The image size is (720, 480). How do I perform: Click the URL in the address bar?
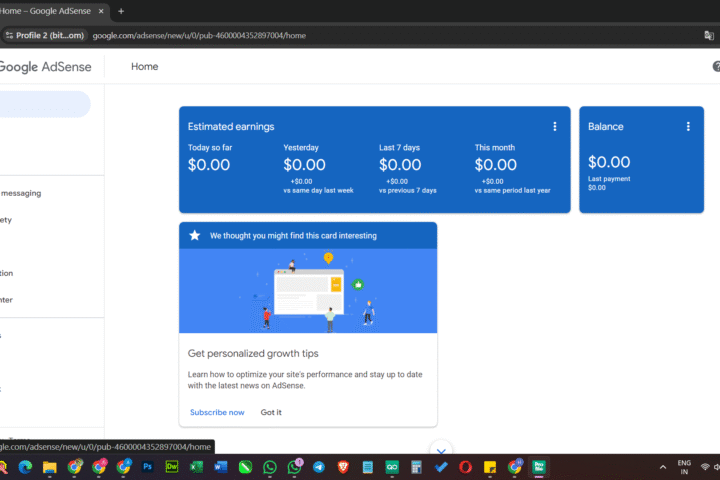pos(199,35)
